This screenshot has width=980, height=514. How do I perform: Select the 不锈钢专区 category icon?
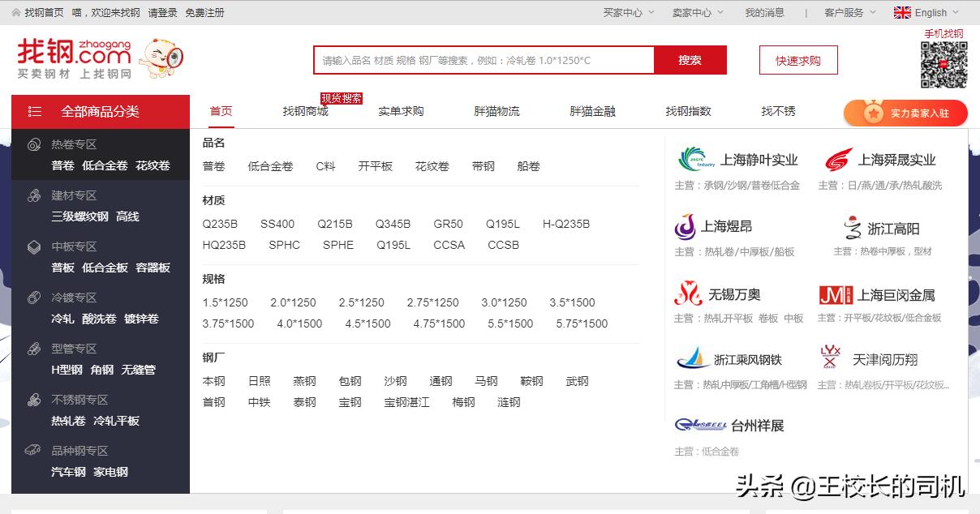click(34, 400)
